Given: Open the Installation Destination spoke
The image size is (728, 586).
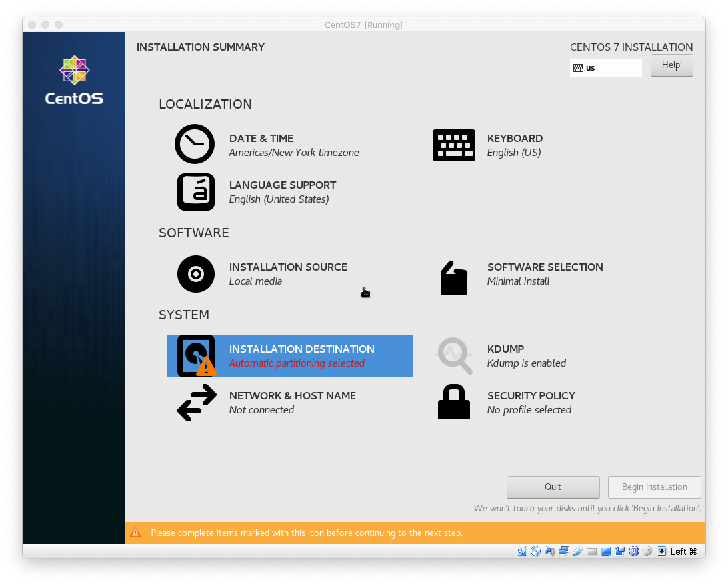Looking at the screenshot, I should click(289, 356).
